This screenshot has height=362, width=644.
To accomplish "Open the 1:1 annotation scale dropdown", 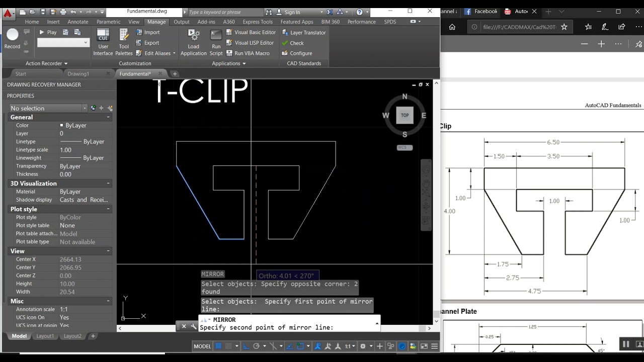I will click(350, 346).
